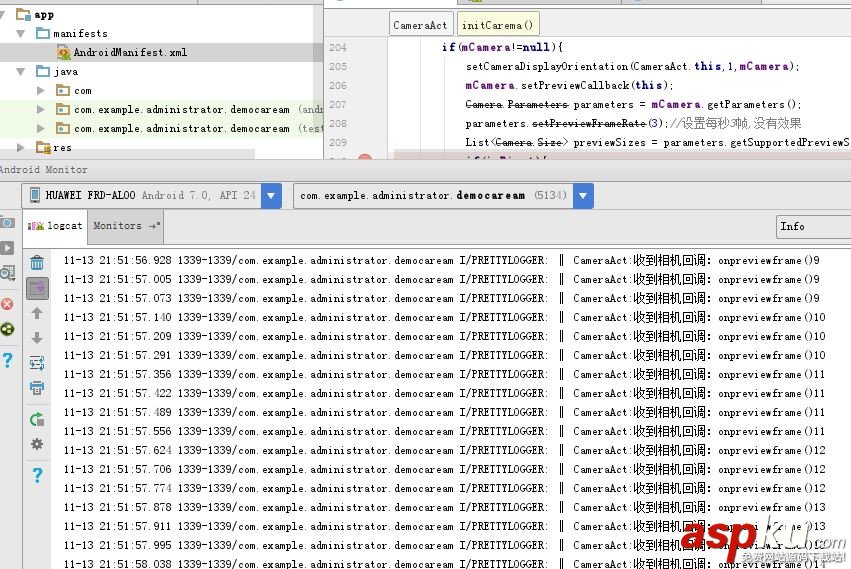The height and width of the screenshot is (569, 851).
Task: Click the Android Monitor panel title
Action: click(x=44, y=169)
